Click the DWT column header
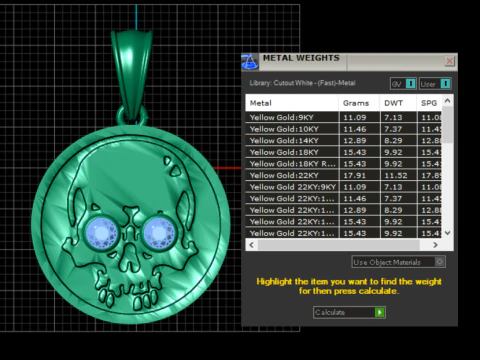 (x=398, y=103)
